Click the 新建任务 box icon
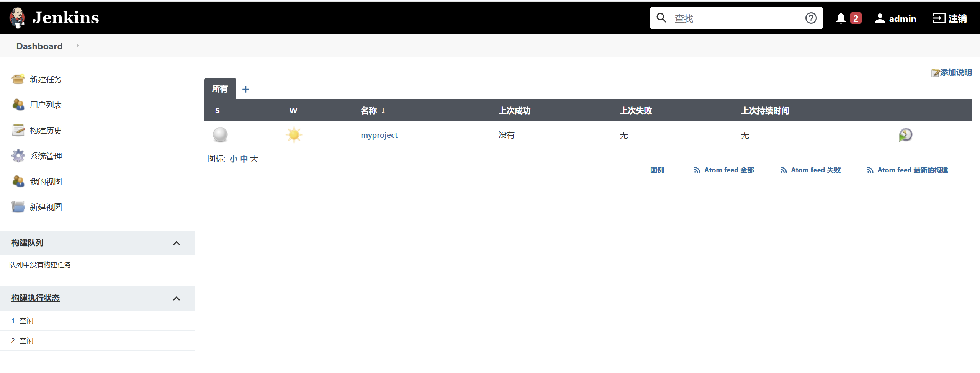 18,79
